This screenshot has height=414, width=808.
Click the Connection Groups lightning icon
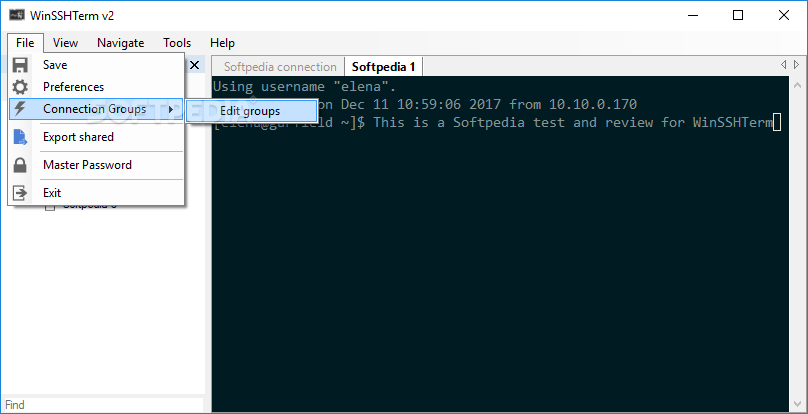20,109
